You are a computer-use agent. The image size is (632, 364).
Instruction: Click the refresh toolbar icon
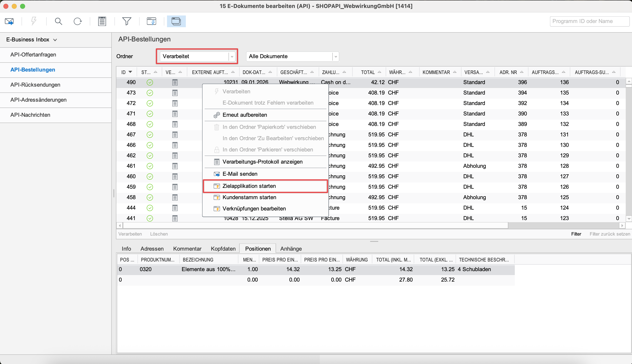(x=77, y=21)
